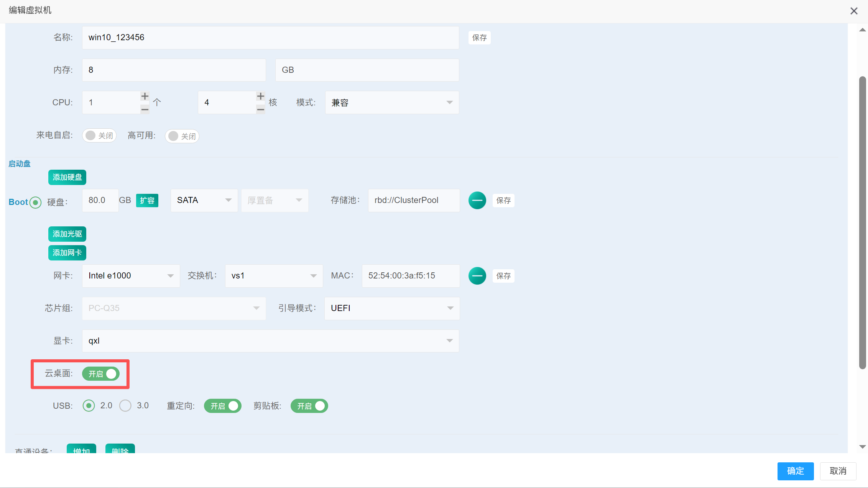The width and height of the screenshot is (868, 488).
Task: Decrease CPU cores with minus icon
Action: click(260, 110)
